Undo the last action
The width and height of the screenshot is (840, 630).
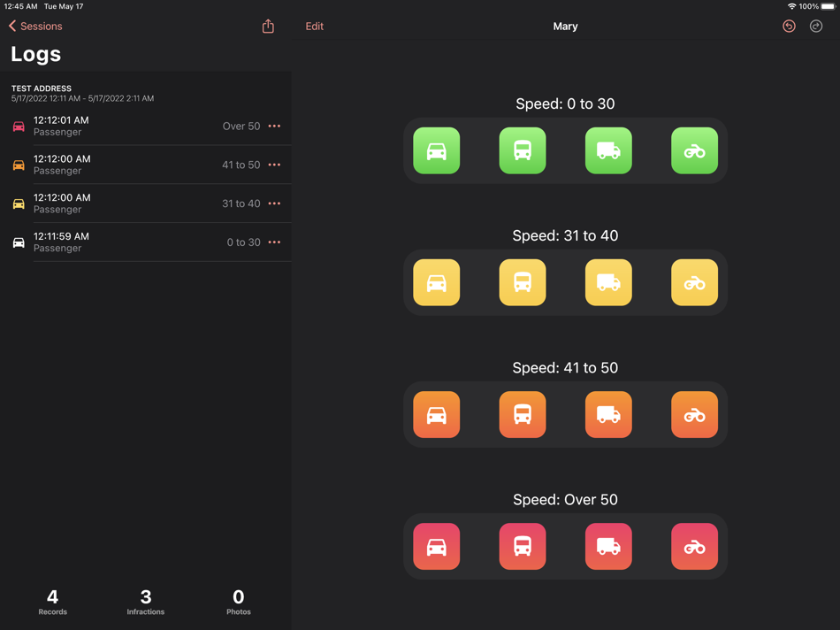pyautogui.click(x=789, y=26)
